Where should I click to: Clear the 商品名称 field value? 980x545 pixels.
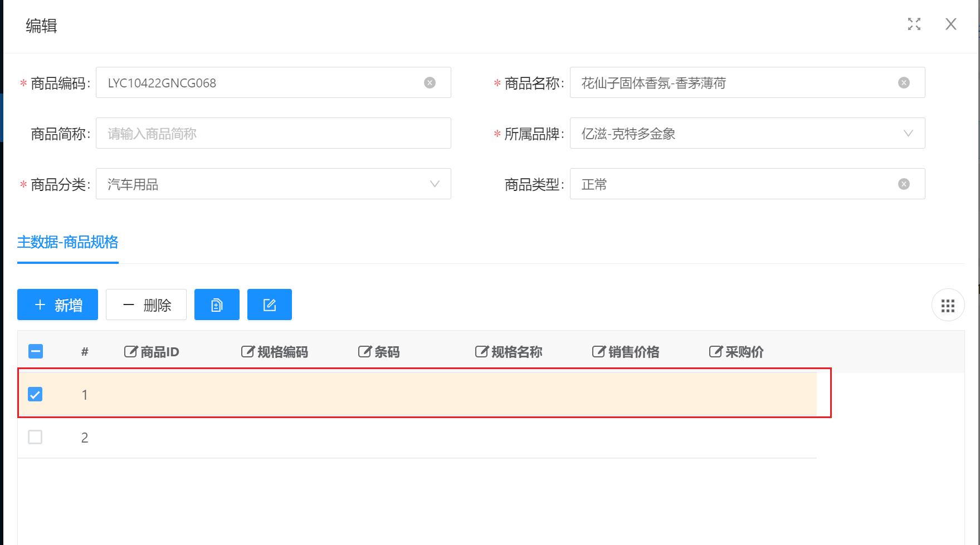(904, 83)
